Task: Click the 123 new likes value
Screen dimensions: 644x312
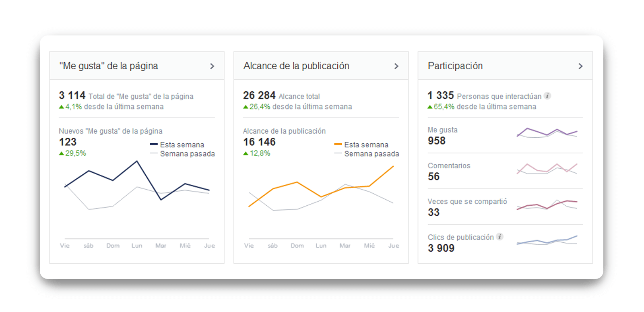Action: point(68,142)
